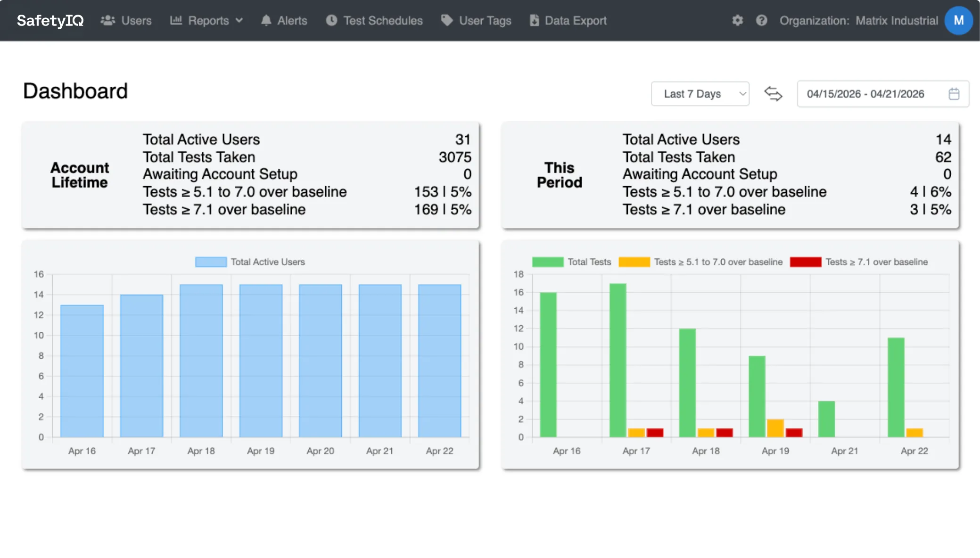Toggle green Total Tests legend swatch
The image size is (980, 558).
548,262
